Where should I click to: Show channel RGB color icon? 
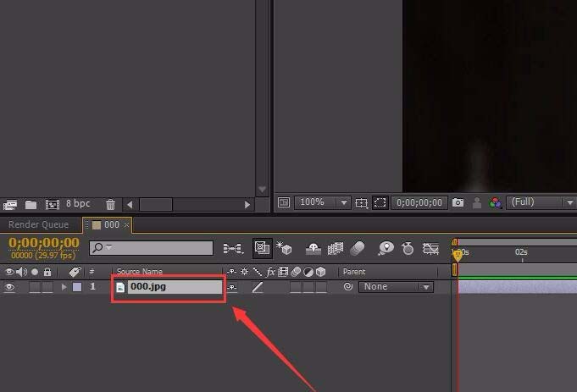496,202
